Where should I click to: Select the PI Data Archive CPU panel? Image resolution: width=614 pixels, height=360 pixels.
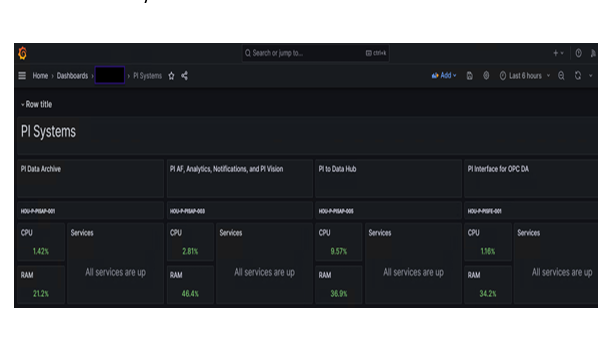coord(41,242)
